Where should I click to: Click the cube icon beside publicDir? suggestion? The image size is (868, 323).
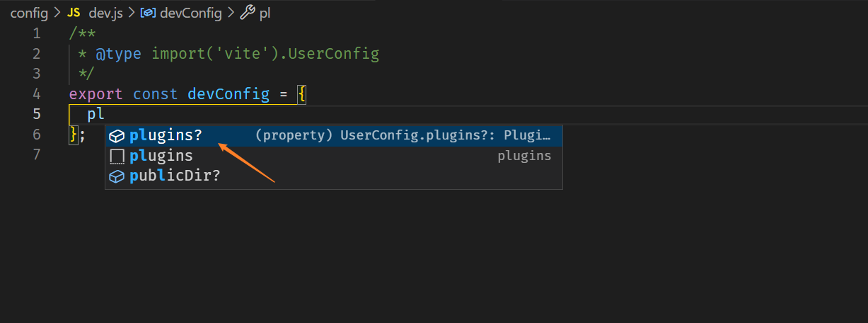click(117, 176)
